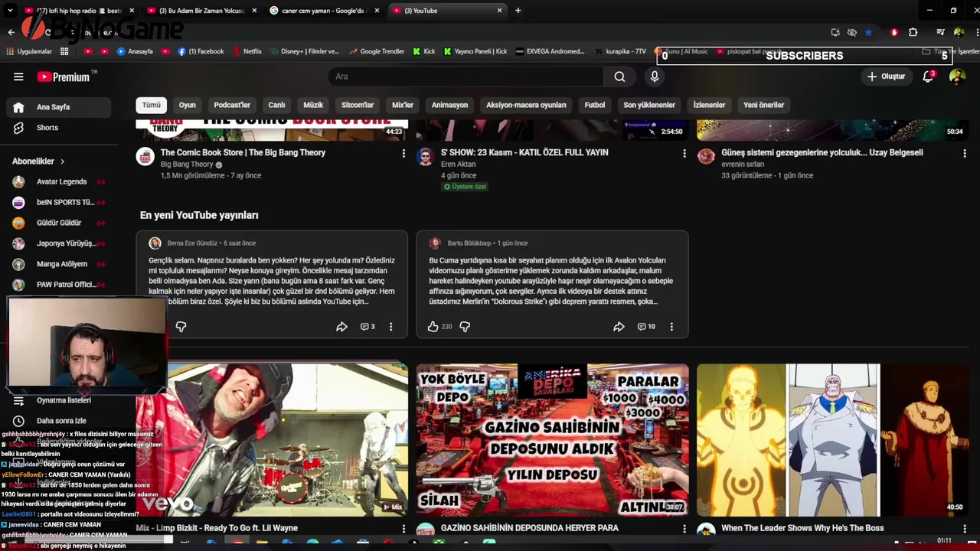Click the Daha sonra izle clock icon
The height and width of the screenshot is (551, 980).
(18, 421)
